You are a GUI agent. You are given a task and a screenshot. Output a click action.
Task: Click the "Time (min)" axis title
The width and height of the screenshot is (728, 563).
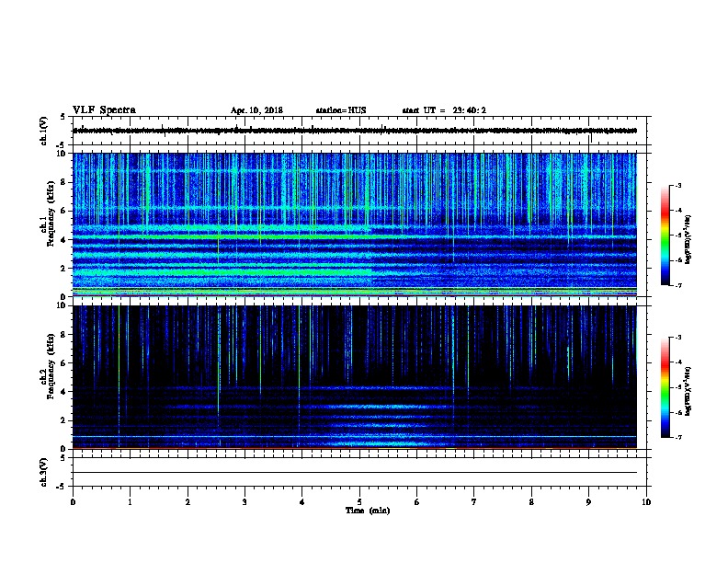coord(368,511)
